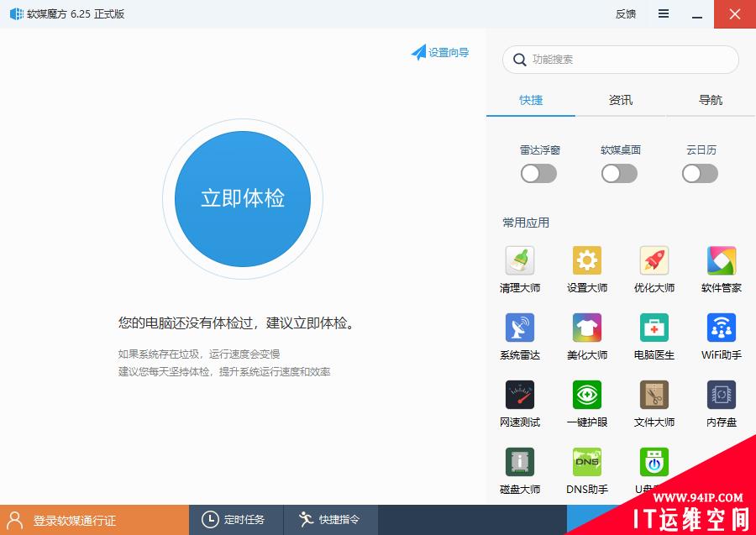Click the magnifier search icon

tap(519, 60)
